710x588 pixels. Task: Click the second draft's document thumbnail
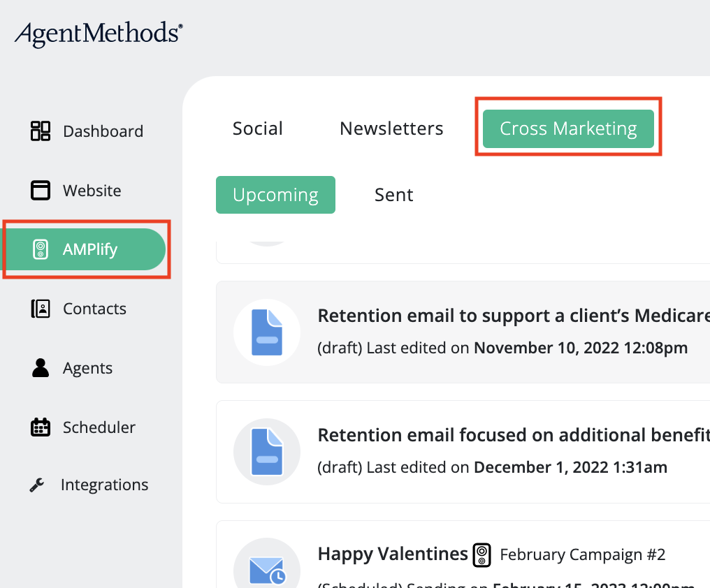[x=267, y=451]
